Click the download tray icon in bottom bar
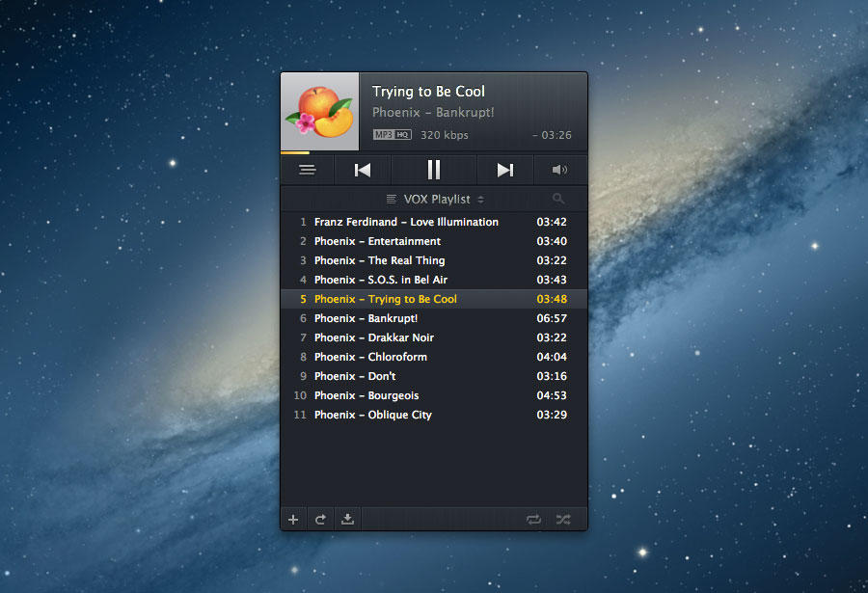The image size is (868, 593). pyautogui.click(x=347, y=520)
